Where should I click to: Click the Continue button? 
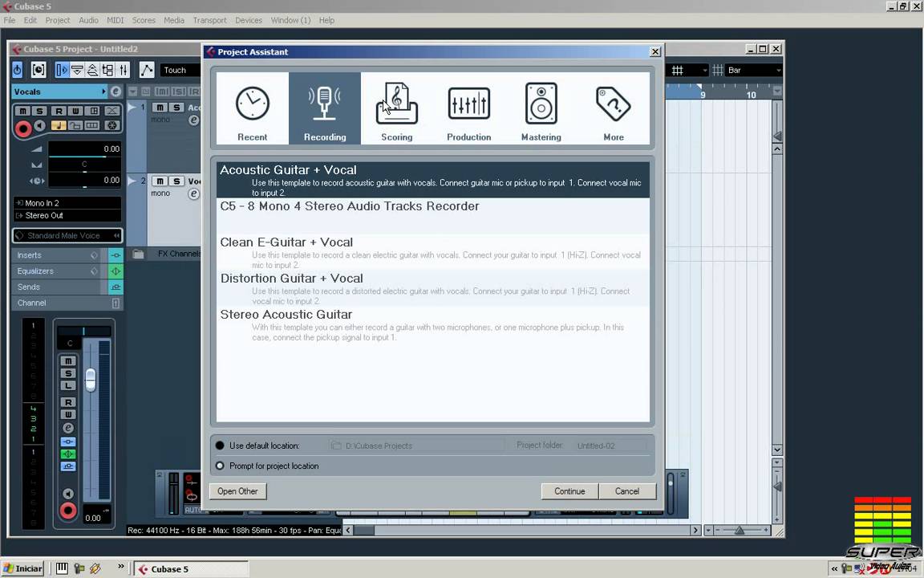coord(569,491)
